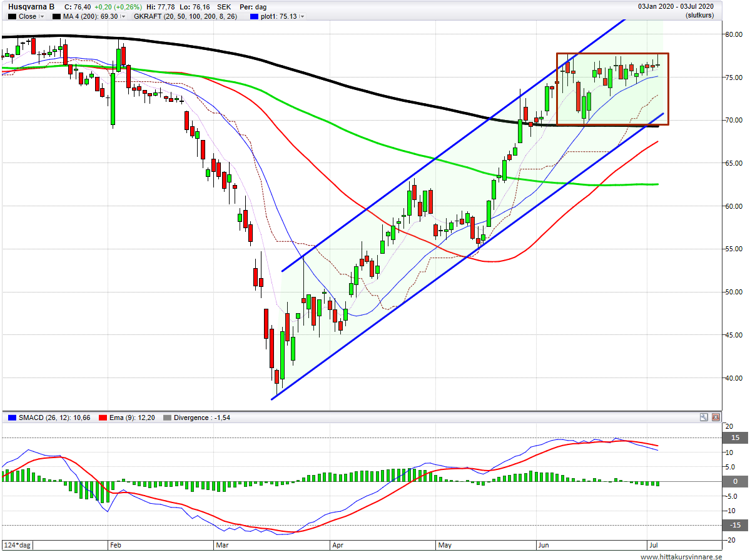
Task: Click the 'C: 76,40' close value
Action: click(x=78, y=7)
